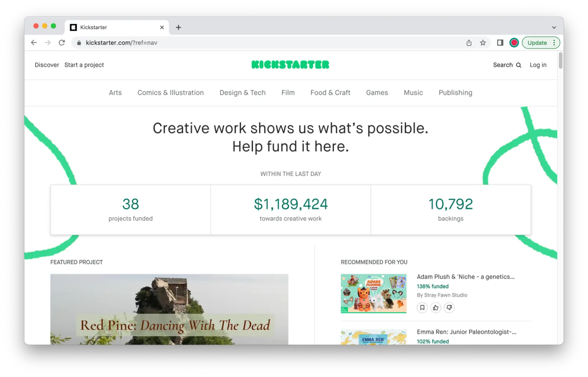Open the Chrome three-dot menu
The width and height of the screenshot is (588, 377).
[554, 43]
